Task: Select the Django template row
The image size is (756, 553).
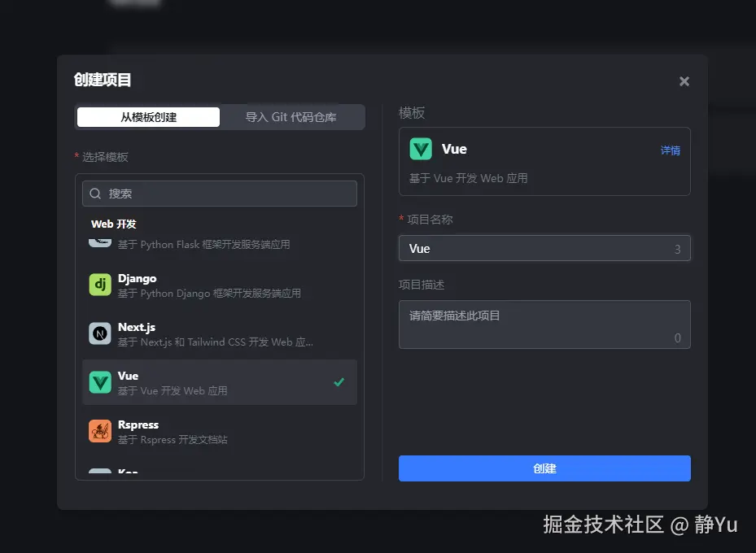Action: [x=220, y=285]
